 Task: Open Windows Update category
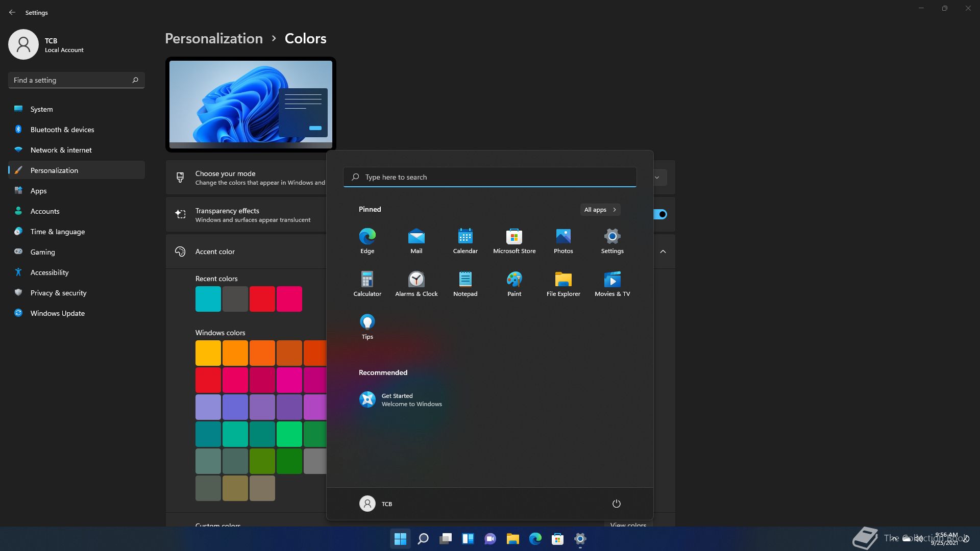(77, 313)
